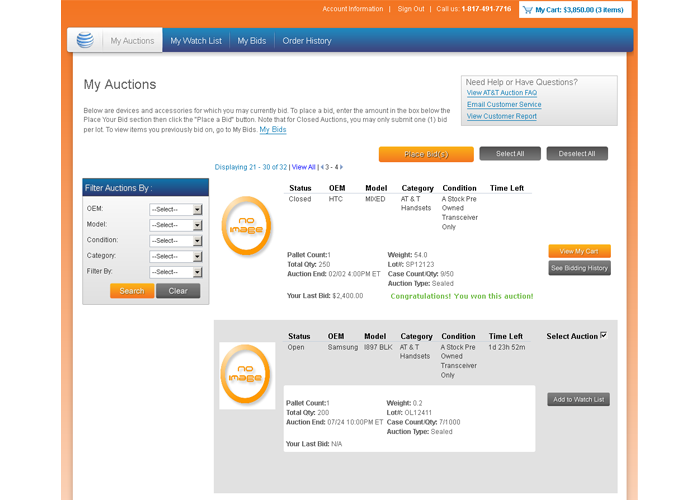Click the Clear filter button

pos(178,291)
